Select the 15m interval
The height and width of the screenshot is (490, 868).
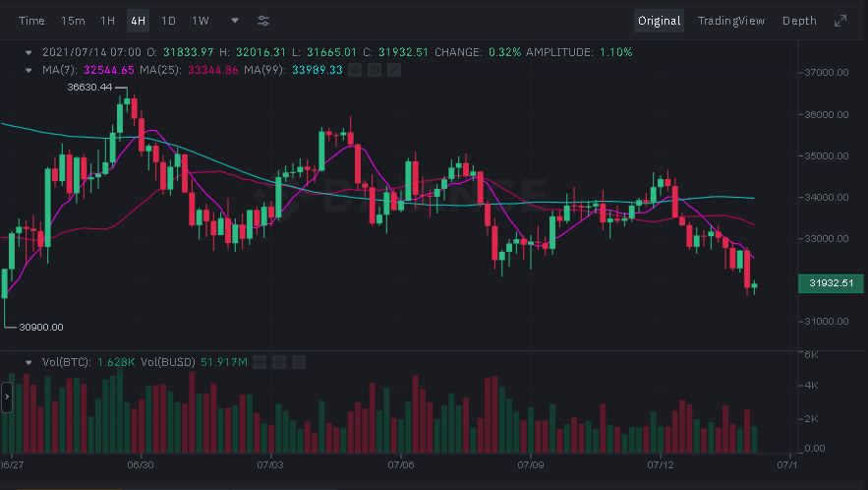(x=72, y=21)
